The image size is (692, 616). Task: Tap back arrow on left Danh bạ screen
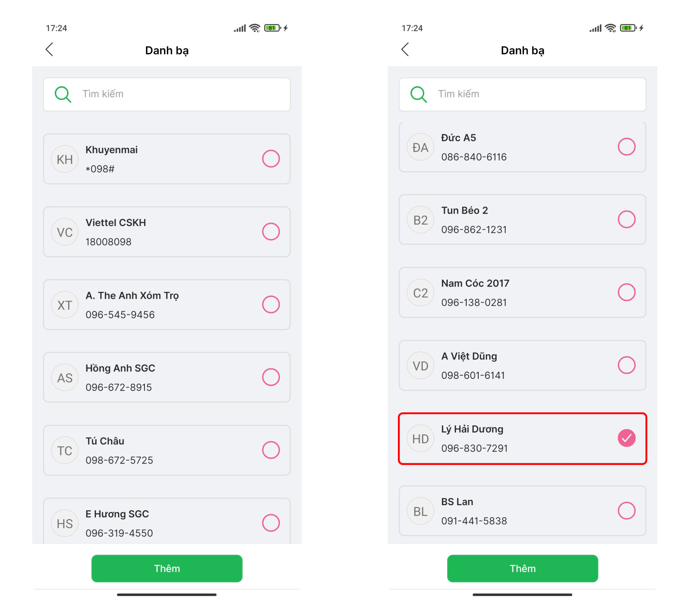[x=49, y=50]
